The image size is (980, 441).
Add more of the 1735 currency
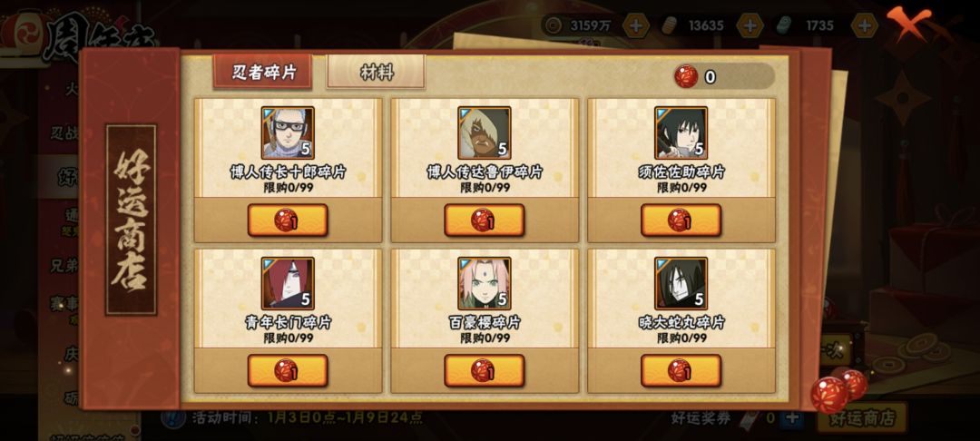pyautogui.click(x=865, y=25)
